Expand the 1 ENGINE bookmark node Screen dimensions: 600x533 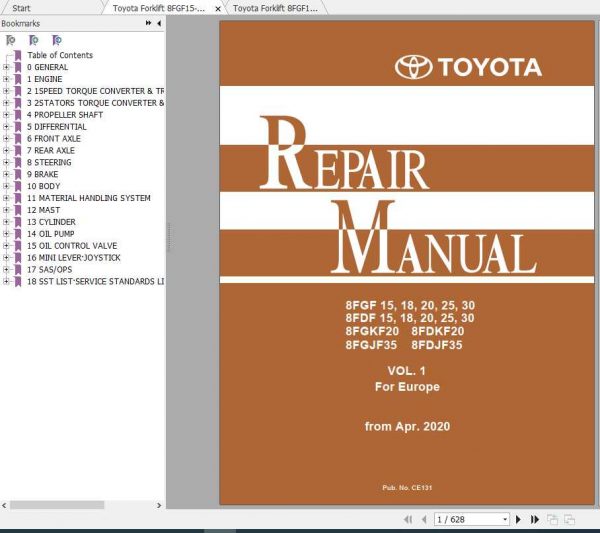pyautogui.click(x=5, y=79)
